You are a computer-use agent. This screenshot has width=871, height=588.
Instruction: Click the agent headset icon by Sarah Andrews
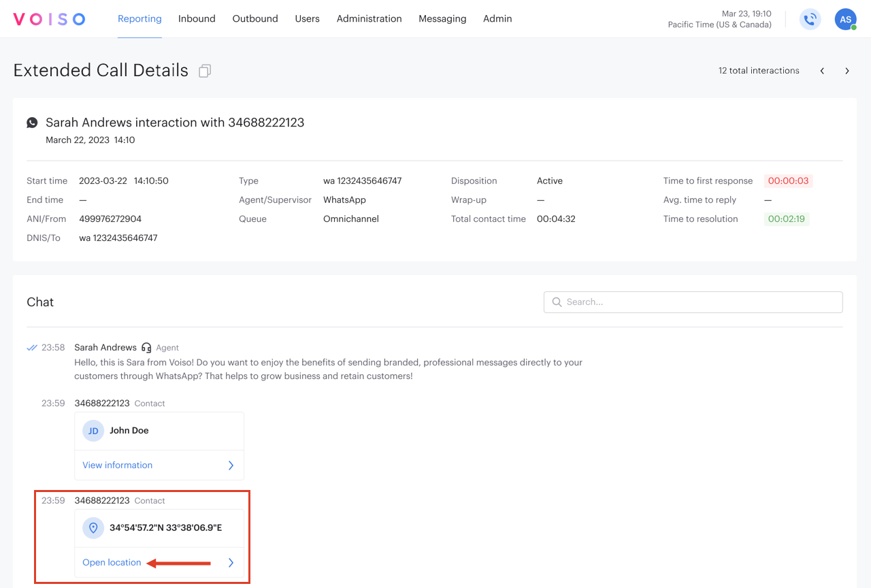146,348
